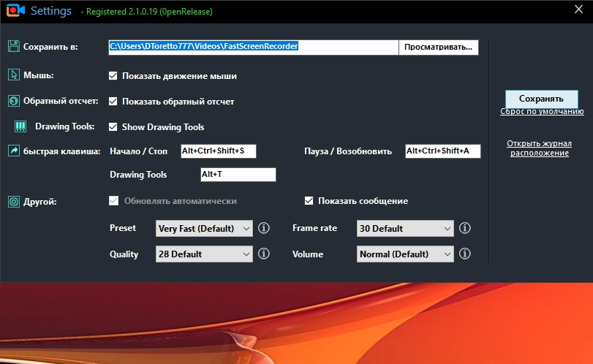Expand the Preset Very Fast dropdown
Image resolution: width=593 pixels, height=364 pixels.
point(204,228)
